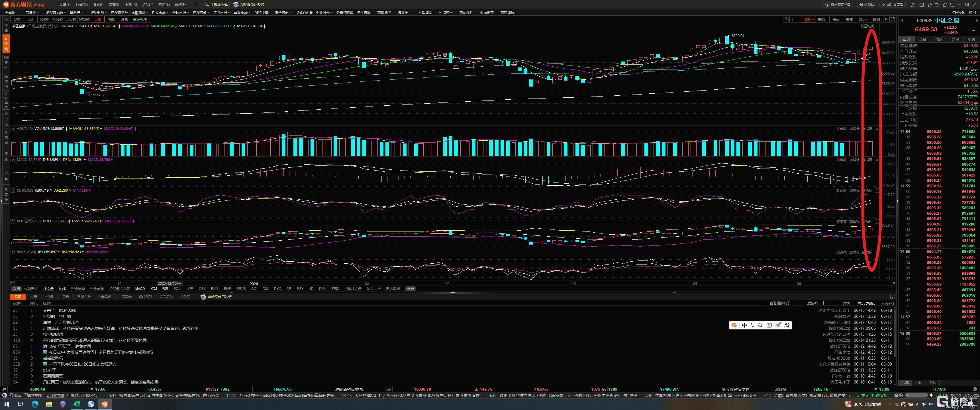The width and height of the screenshot is (980, 410).
Task: Toggle RSI indicator
Action: [x=165, y=289]
